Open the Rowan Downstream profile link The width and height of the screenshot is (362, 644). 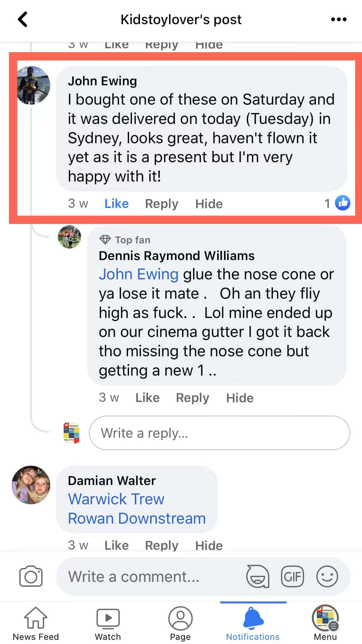tap(137, 518)
